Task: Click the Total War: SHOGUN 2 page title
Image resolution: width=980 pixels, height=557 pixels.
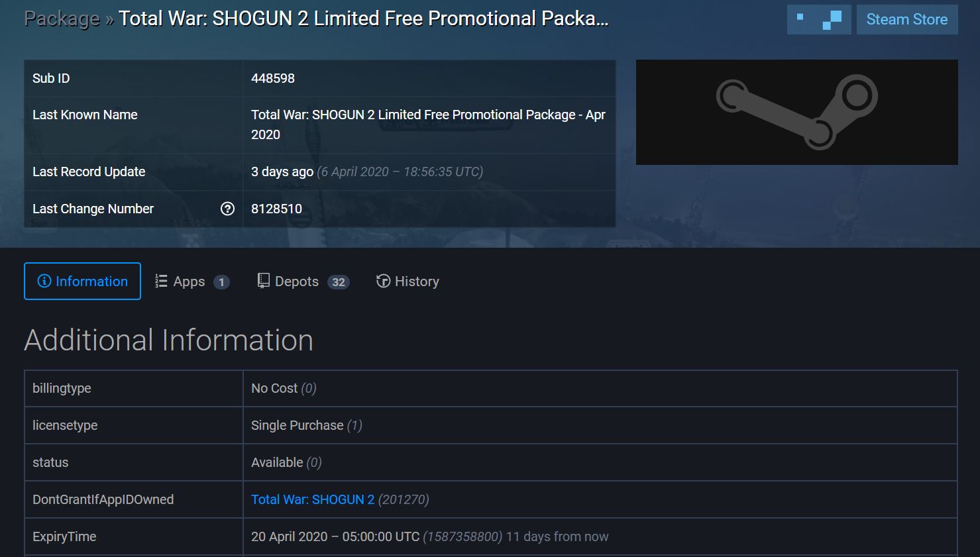Action: click(x=363, y=19)
